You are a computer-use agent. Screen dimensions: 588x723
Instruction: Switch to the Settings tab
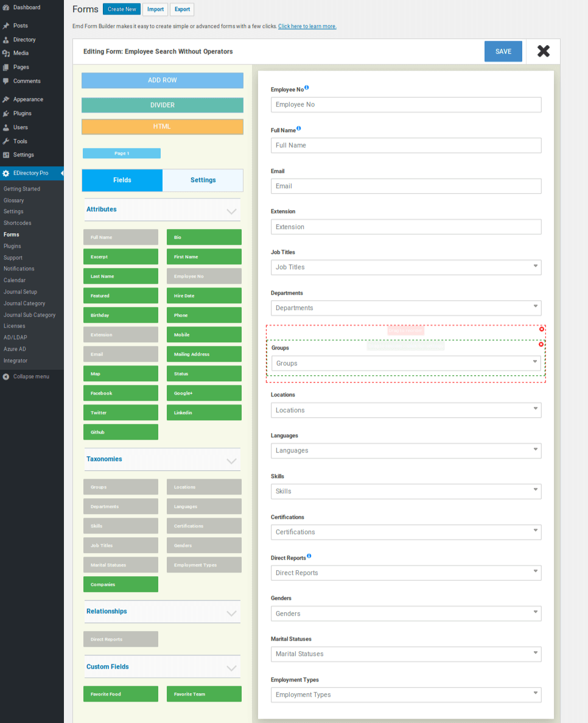[x=203, y=180]
